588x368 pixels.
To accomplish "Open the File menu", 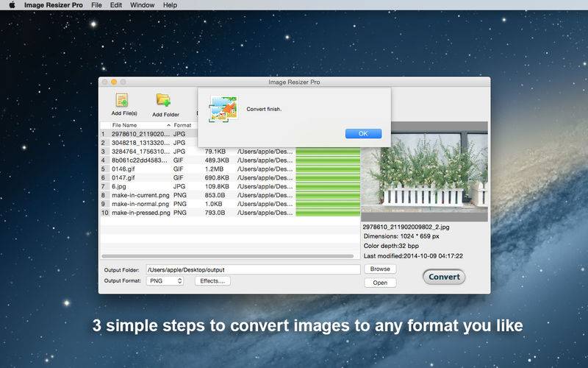I will [96, 5].
